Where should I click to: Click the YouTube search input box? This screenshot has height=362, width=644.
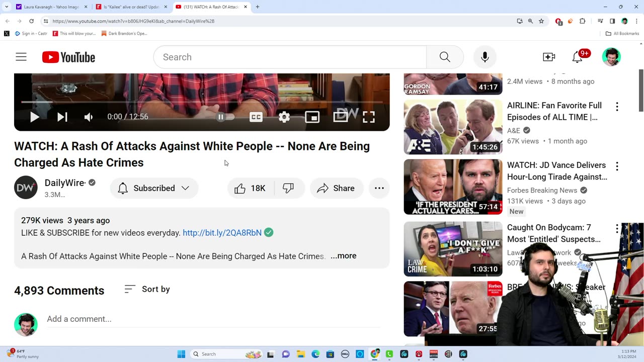click(x=290, y=57)
